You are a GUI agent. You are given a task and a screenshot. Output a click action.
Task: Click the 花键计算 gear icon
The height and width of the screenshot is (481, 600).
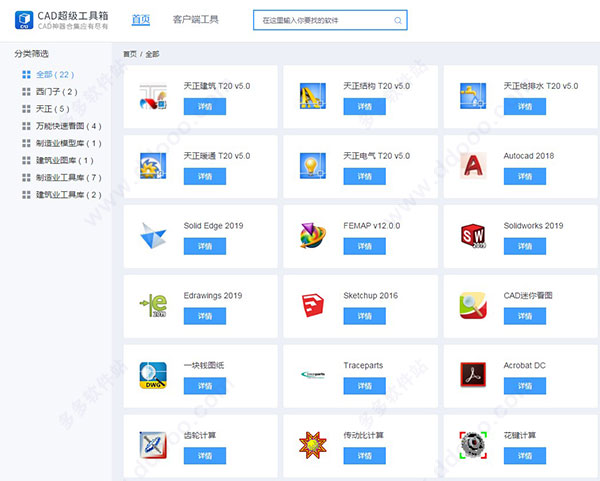pos(473,445)
